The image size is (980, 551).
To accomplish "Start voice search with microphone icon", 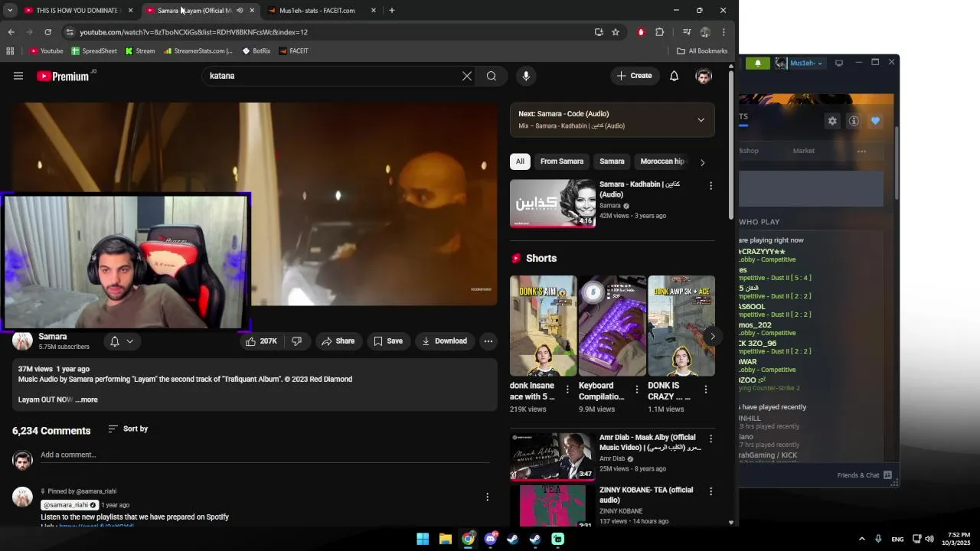I will coord(526,76).
